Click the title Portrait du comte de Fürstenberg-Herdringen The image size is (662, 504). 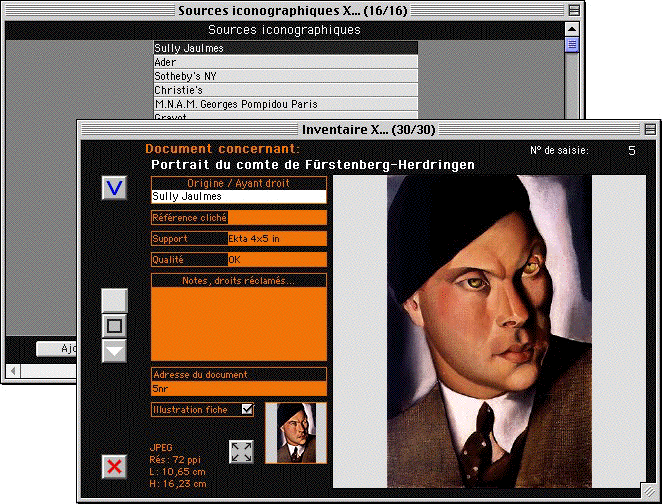[x=313, y=165]
